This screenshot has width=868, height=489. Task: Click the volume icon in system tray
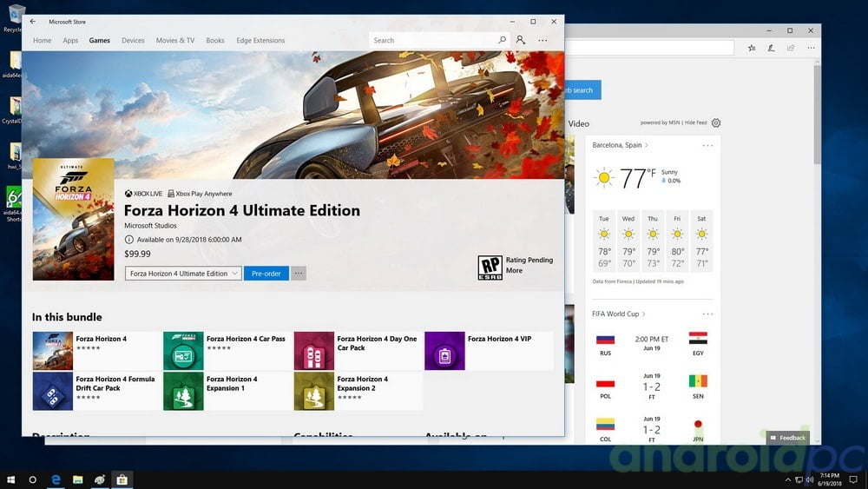(x=809, y=479)
